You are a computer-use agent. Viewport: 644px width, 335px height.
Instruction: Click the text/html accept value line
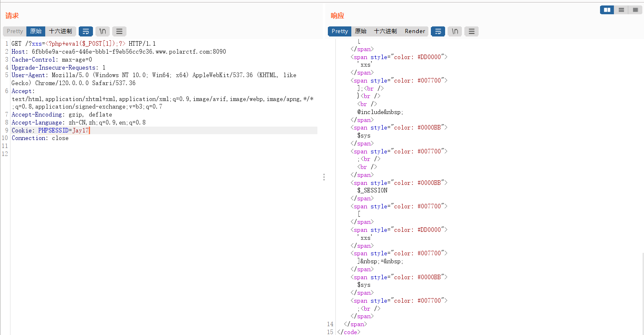[x=162, y=99]
